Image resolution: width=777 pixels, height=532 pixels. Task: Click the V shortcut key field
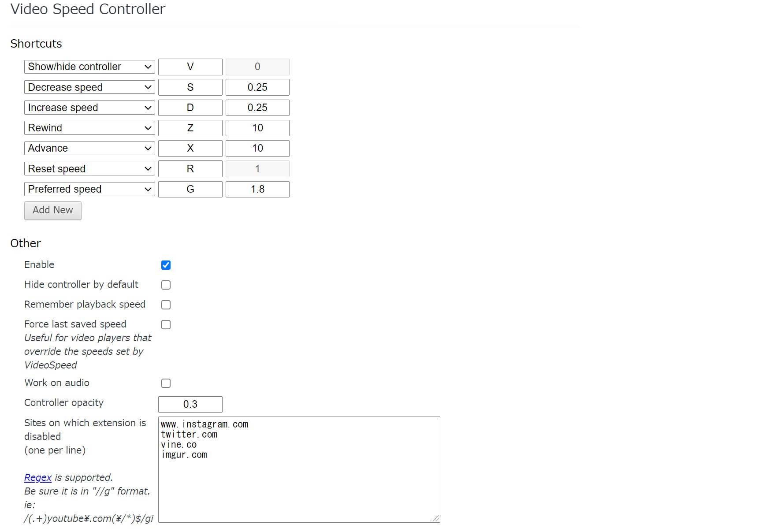[190, 67]
